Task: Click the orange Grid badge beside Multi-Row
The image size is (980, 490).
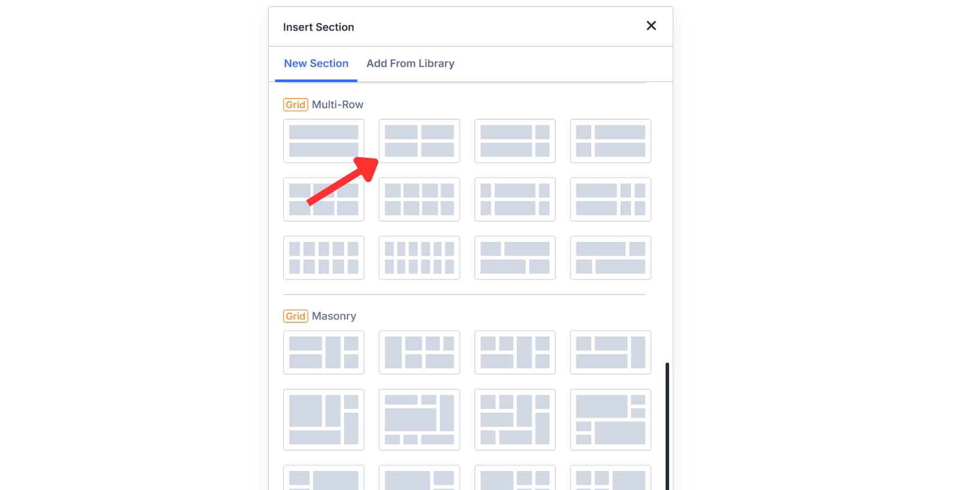Action: (296, 104)
